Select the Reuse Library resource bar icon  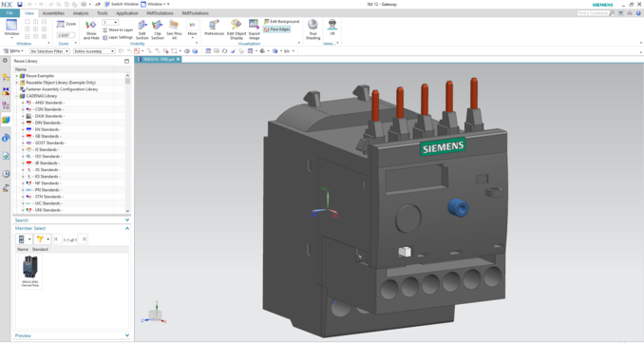coord(6,120)
